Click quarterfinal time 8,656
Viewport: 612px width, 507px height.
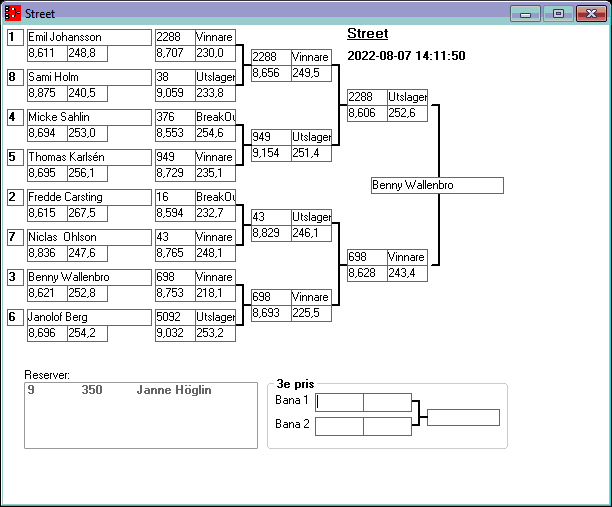coord(271,73)
